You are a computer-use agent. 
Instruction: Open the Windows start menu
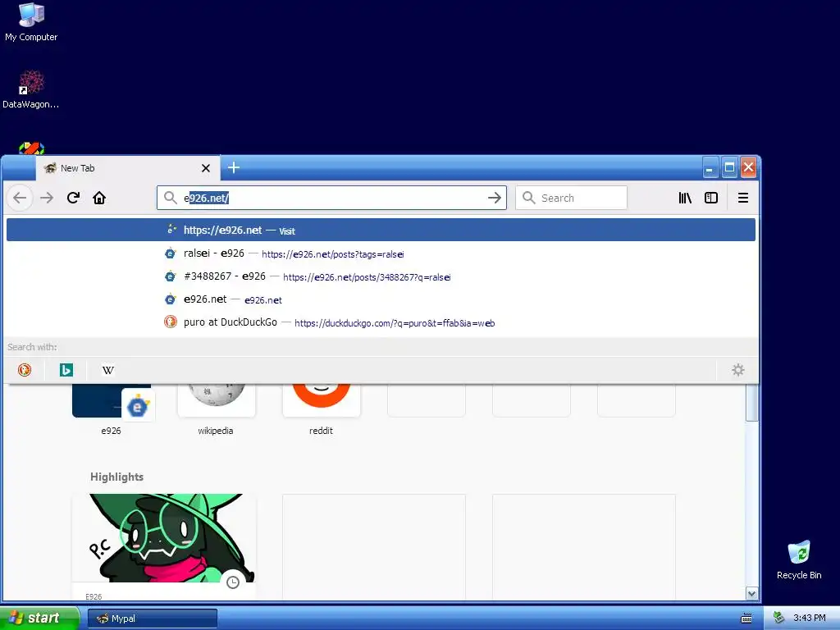pyautogui.click(x=39, y=618)
